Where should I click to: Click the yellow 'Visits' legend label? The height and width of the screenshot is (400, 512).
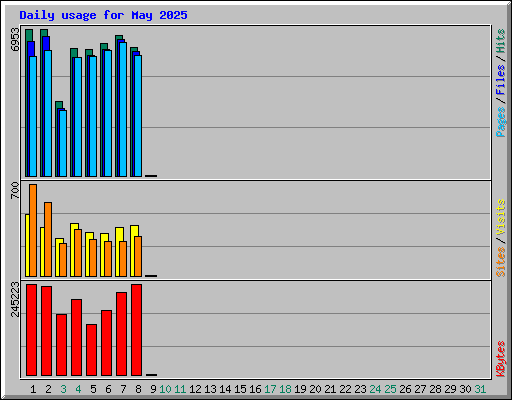(501, 217)
